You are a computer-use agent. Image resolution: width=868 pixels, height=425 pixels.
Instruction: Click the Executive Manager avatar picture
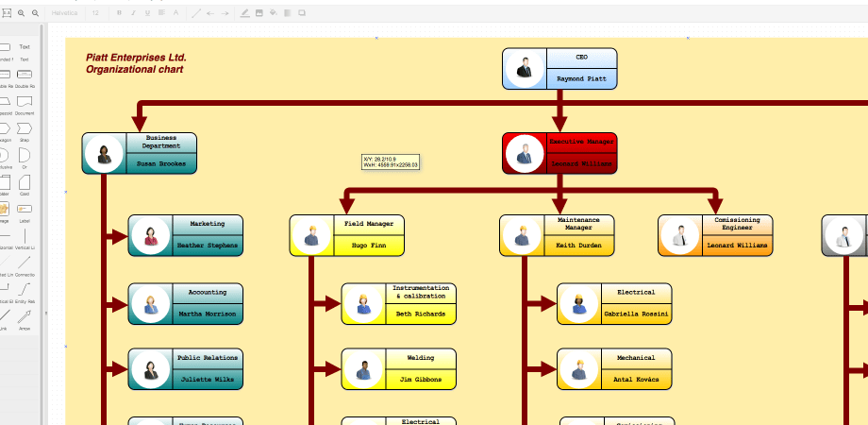tap(525, 154)
